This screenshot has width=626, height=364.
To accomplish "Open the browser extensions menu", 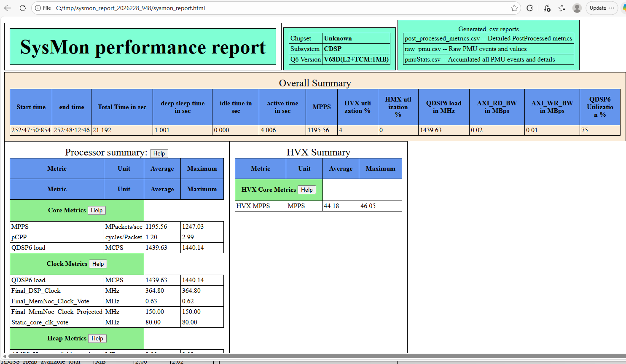I will [530, 8].
